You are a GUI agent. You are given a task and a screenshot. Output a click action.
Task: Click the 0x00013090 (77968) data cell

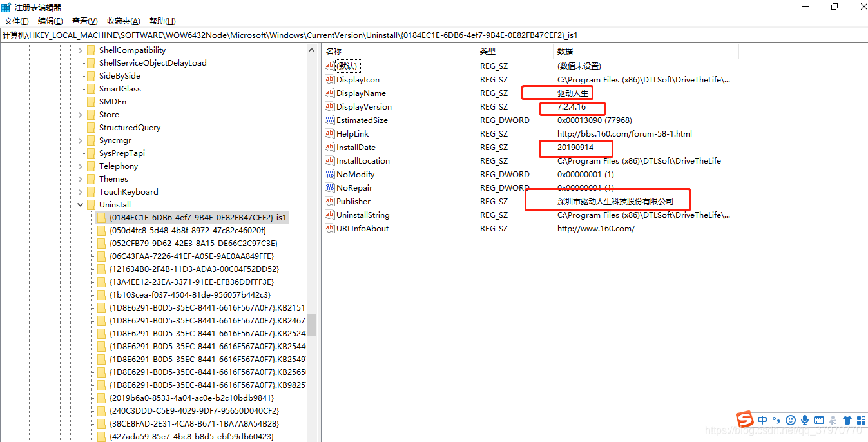(x=594, y=120)
